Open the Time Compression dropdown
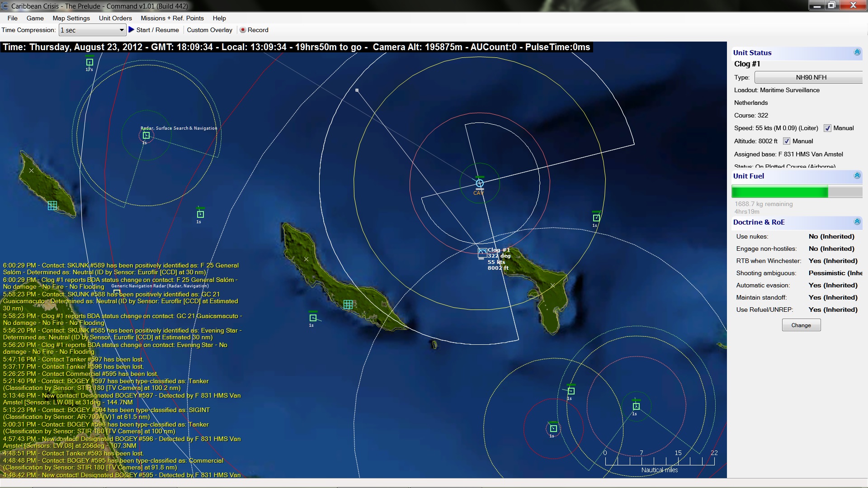868x488 pixels. click(121, 30)
